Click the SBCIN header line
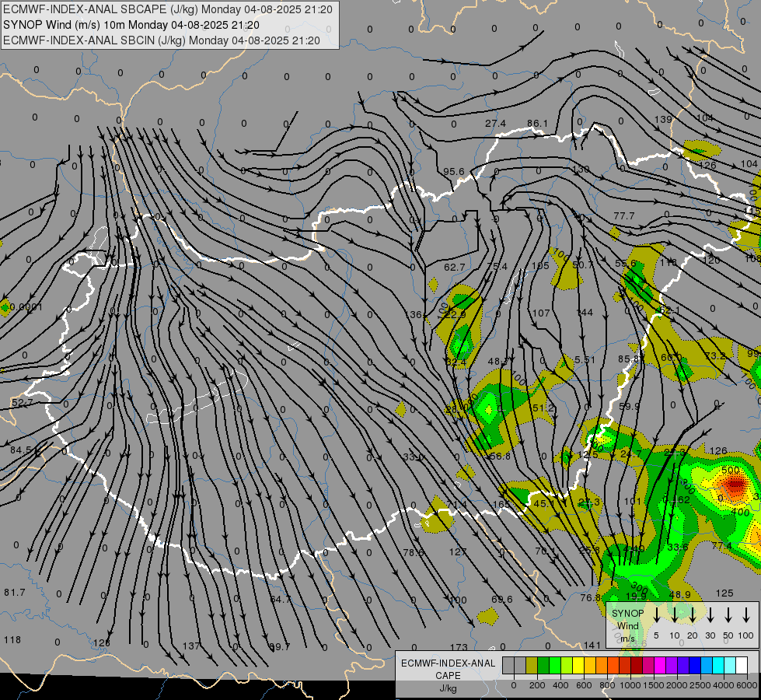Image resolution: width=761 pixels, height=700 pixels. (x=161, y=40)
